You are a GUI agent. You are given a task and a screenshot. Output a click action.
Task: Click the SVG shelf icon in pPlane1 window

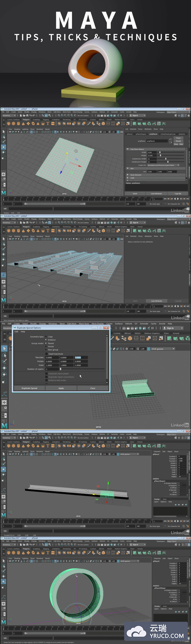[x=53, y=124]
